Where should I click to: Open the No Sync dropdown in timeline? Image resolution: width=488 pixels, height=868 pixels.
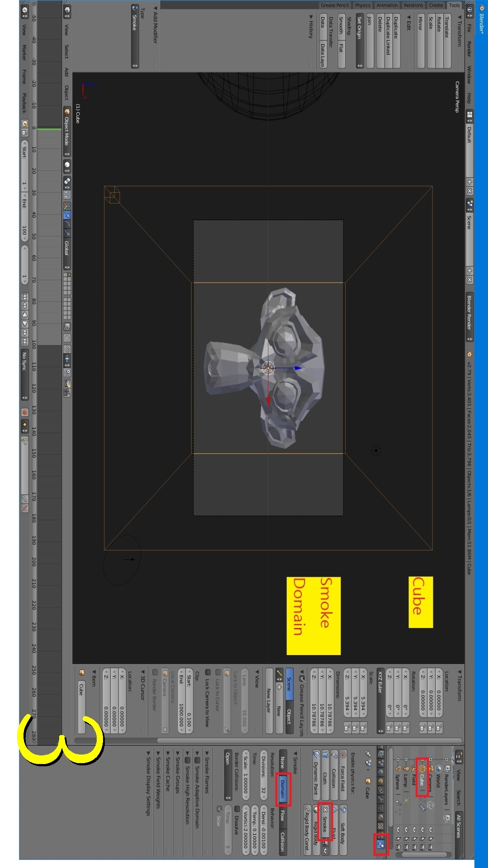point(25,374)
